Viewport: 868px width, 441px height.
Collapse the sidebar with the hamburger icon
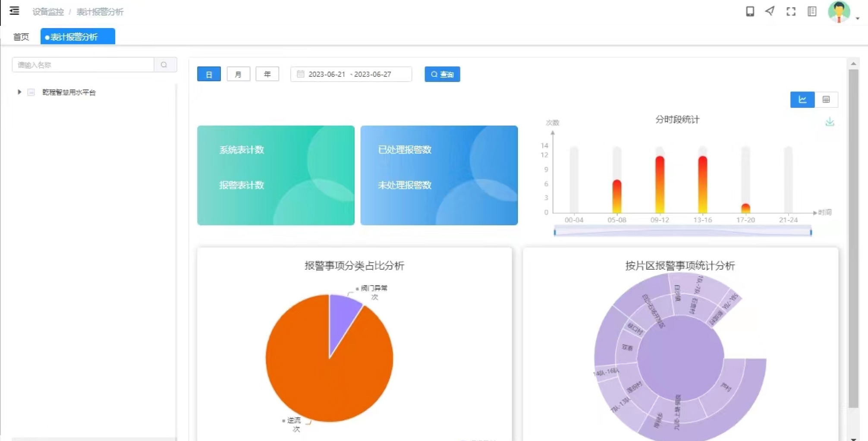pos(14,11)
